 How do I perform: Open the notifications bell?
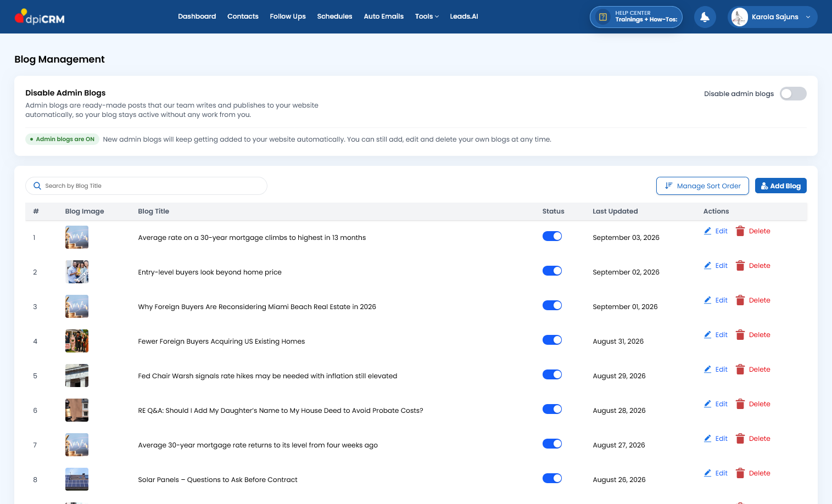pyautogui.click(x=705, y=17)
